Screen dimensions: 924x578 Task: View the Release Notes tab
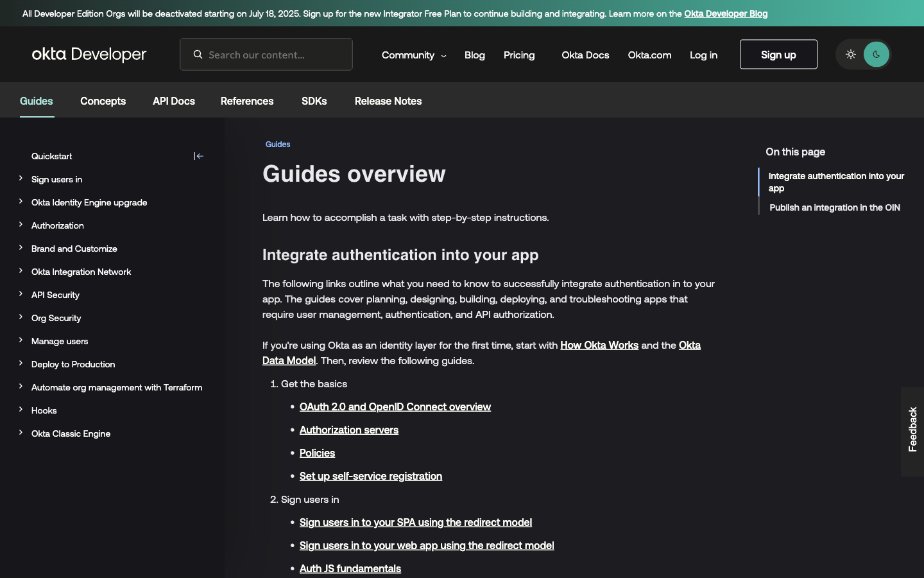pos(388,101)
